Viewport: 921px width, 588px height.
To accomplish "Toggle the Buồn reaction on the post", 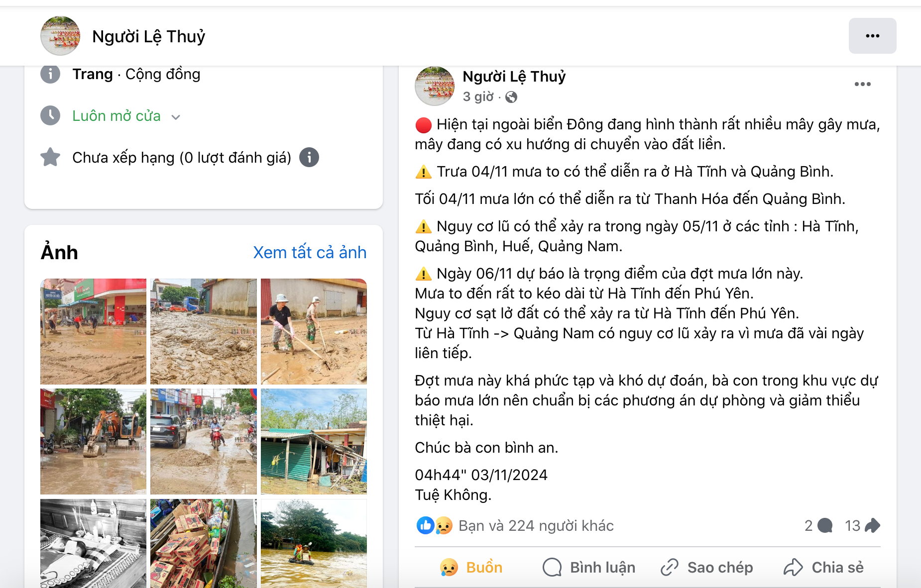I will (471, 567).
